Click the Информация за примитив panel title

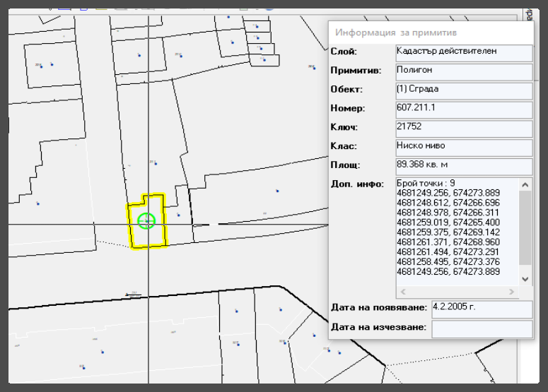pos(396,33)
